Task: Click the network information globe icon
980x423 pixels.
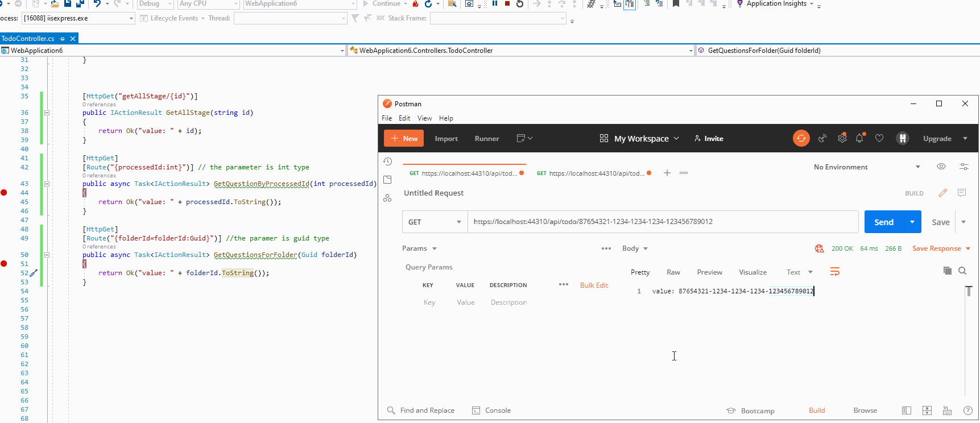Action: click(x=820, y=248)
